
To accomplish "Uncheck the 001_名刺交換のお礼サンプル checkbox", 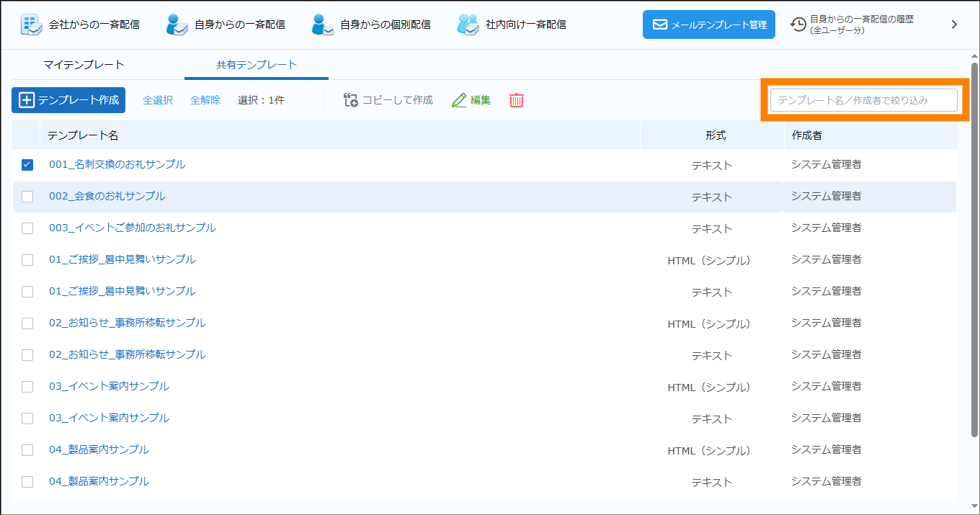I will point(27,165).
